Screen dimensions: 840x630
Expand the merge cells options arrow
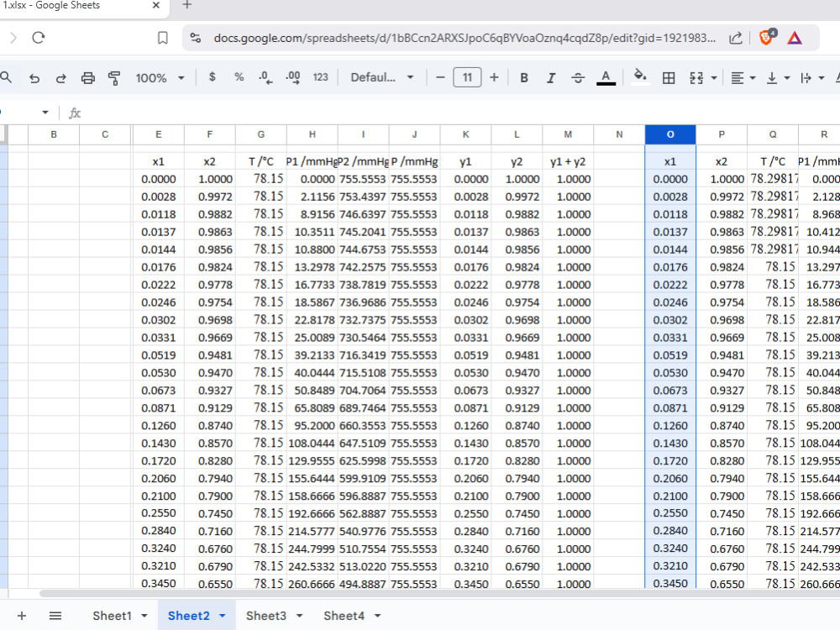tap(714, 78)
